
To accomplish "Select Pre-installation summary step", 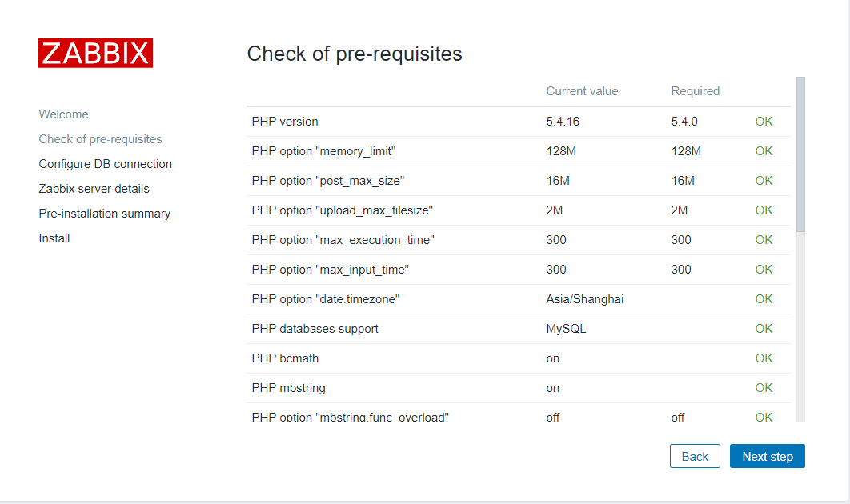I will click(x=104, y=214).
